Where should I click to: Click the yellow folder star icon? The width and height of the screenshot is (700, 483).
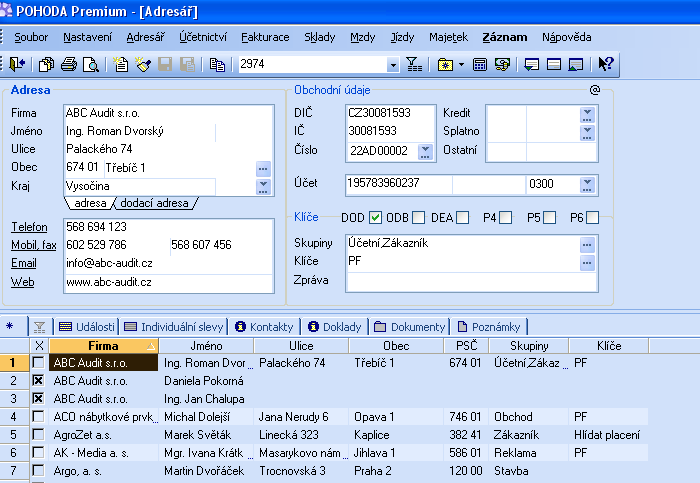pyautogui.click(x=445, y=65)
